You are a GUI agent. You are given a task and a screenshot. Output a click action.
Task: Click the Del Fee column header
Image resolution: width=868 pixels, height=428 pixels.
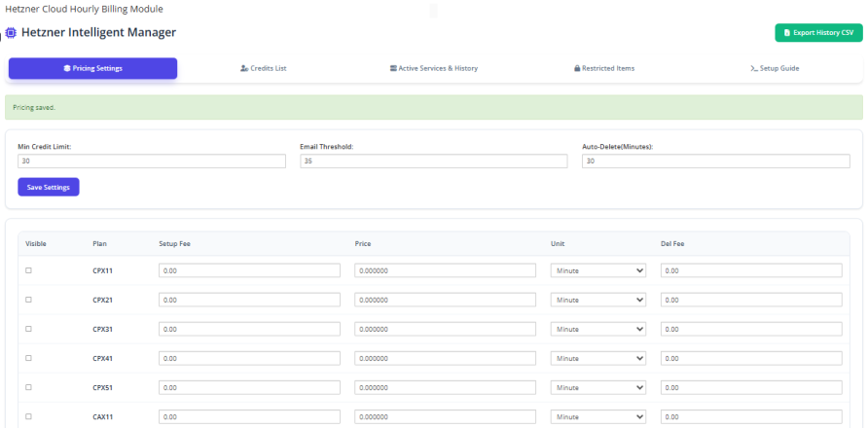pos(672,243)
